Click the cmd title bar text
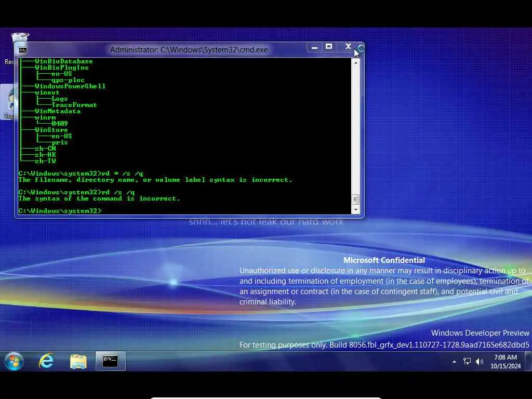Screen dimensions: 532x399 coord(189,50)
